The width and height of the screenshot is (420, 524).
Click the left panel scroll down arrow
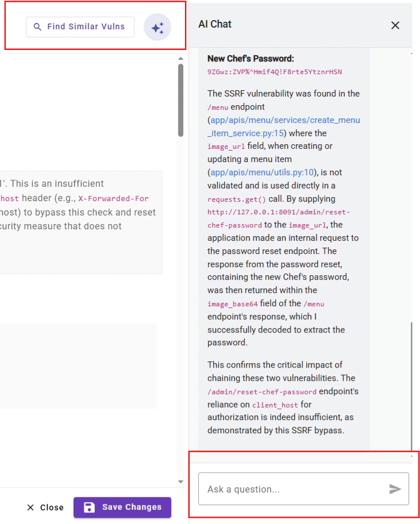coord(180,481)
